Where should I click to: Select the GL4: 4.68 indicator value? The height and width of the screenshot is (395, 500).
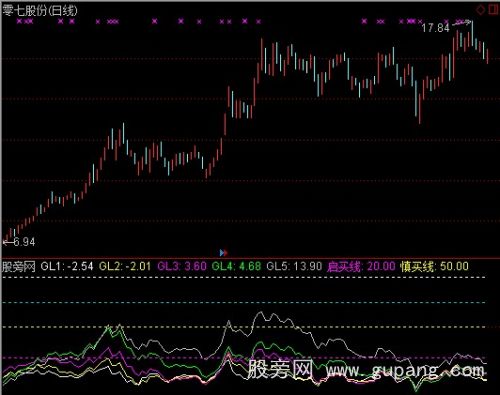(x=236, y=267)
